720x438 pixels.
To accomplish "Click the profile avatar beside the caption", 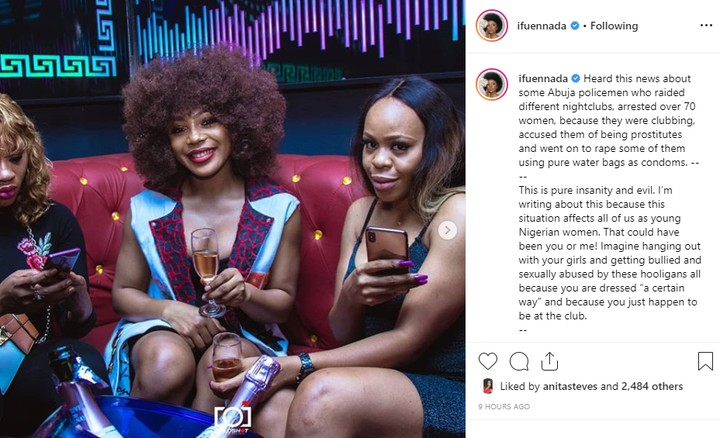I will (x=491, y=83).
